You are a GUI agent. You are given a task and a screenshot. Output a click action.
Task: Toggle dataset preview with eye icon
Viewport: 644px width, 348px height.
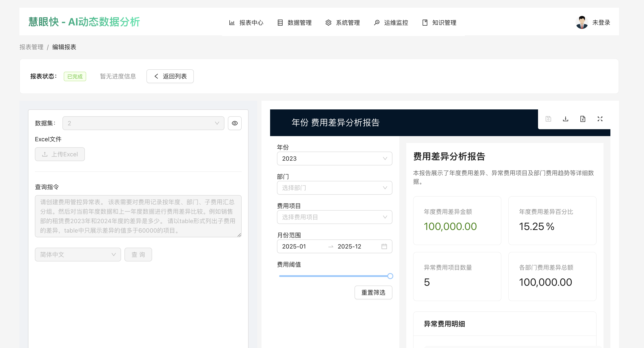[x=235, y=123]
